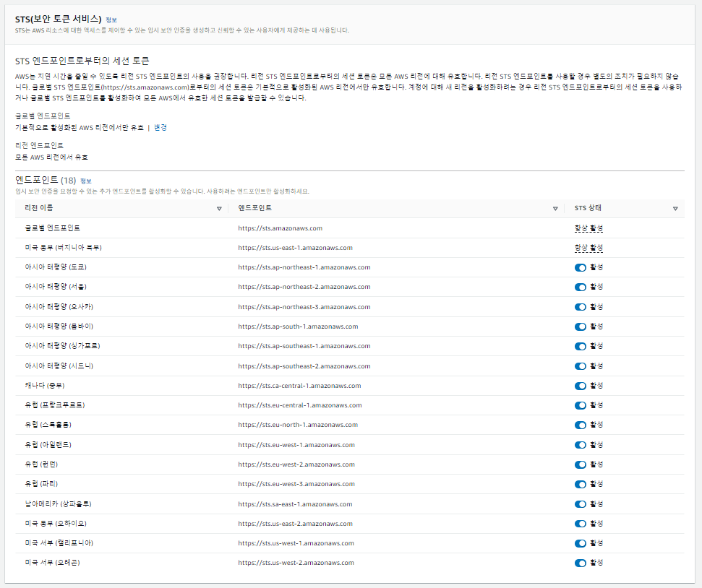702x588 pixels.
Task: Toggle STS for 유럽 (프랑크푸르트)
Action: point(581,405)
